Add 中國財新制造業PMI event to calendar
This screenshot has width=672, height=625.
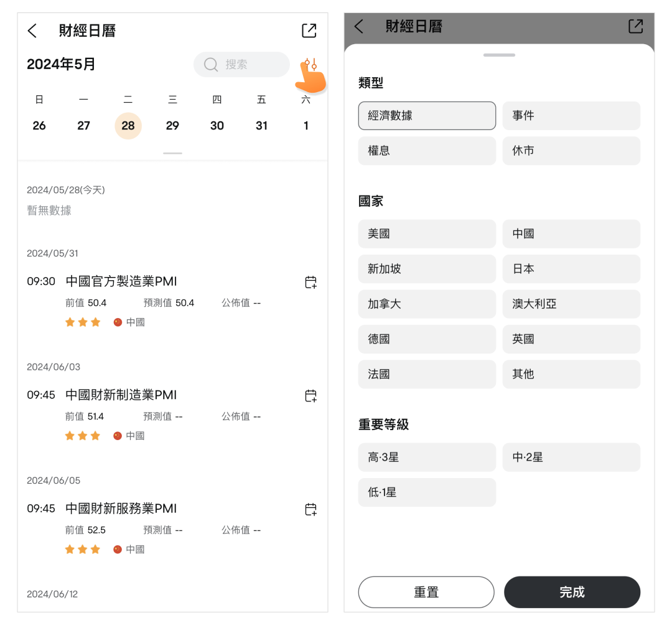click(310, 396)
